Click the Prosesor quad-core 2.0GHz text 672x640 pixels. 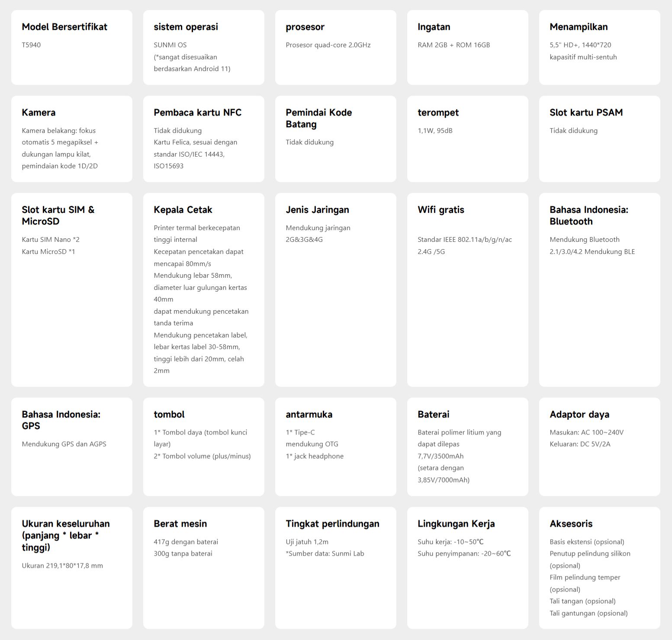tap(328, 45)
